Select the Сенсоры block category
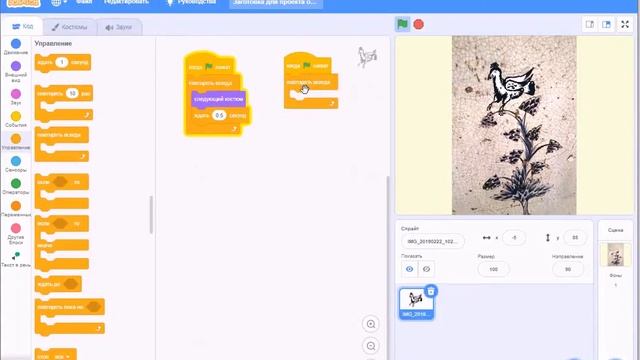Image resolution: width=640 pixels, height=360 pixels. pos(16,164)
